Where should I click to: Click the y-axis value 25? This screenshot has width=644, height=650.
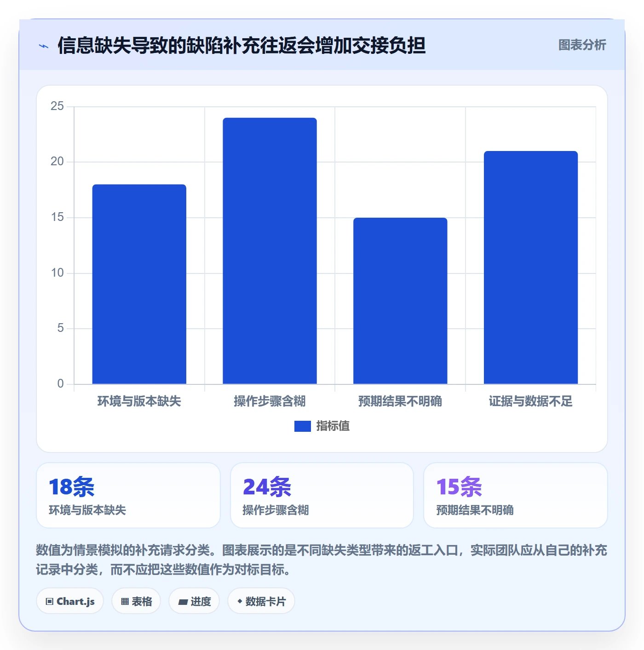coord(57,106)
